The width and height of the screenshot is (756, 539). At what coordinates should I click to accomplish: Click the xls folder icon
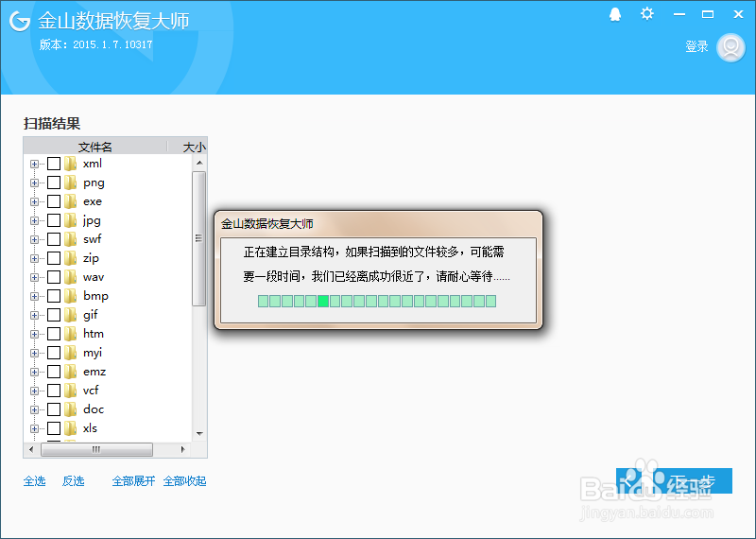tap(70, 428)
